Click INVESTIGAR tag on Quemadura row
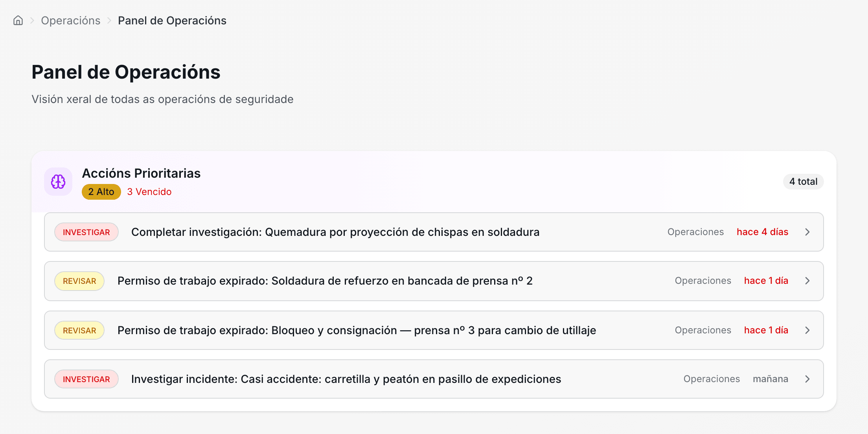 coord(86,232)
